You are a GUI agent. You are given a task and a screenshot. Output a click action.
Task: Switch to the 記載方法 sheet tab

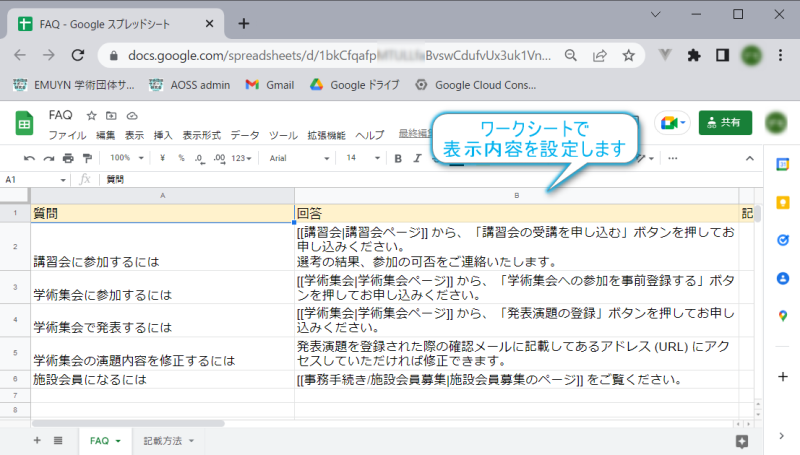point(162,440)
